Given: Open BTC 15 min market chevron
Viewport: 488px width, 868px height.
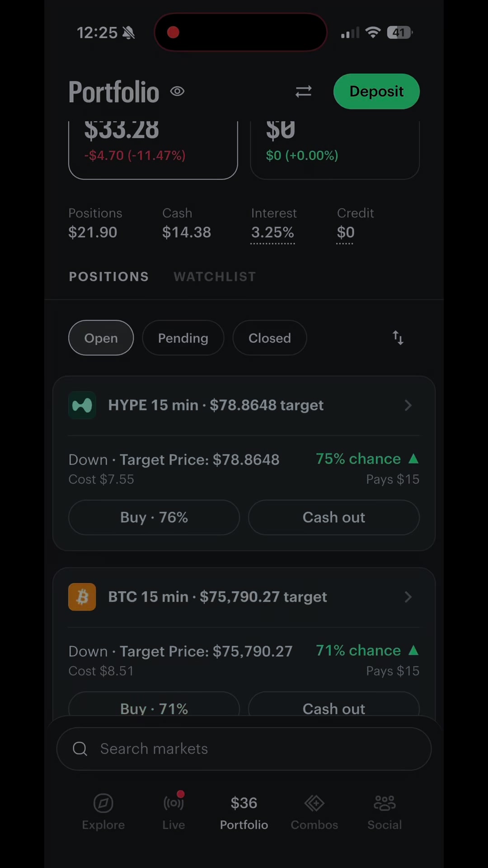Looking at the screenshot, I should click(408, 597).
